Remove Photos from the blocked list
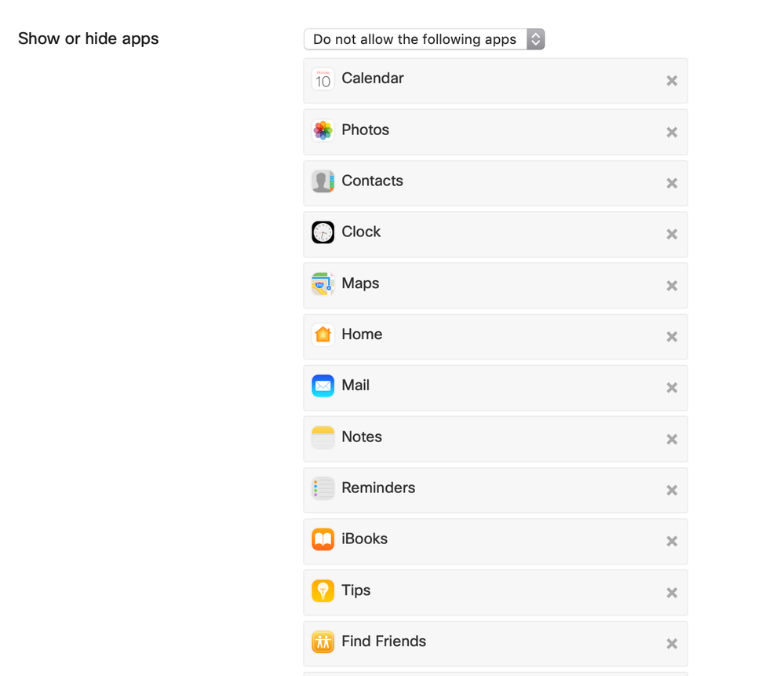 (x=672, y=132)
